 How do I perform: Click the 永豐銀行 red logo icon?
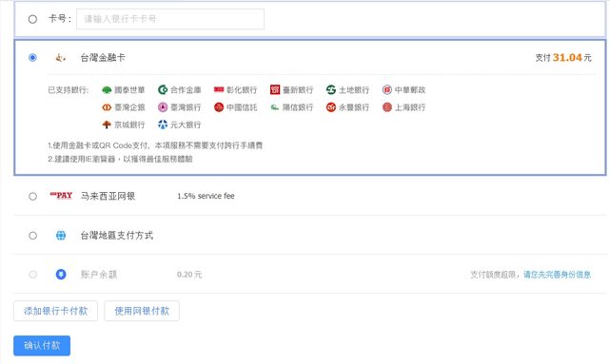331,107
